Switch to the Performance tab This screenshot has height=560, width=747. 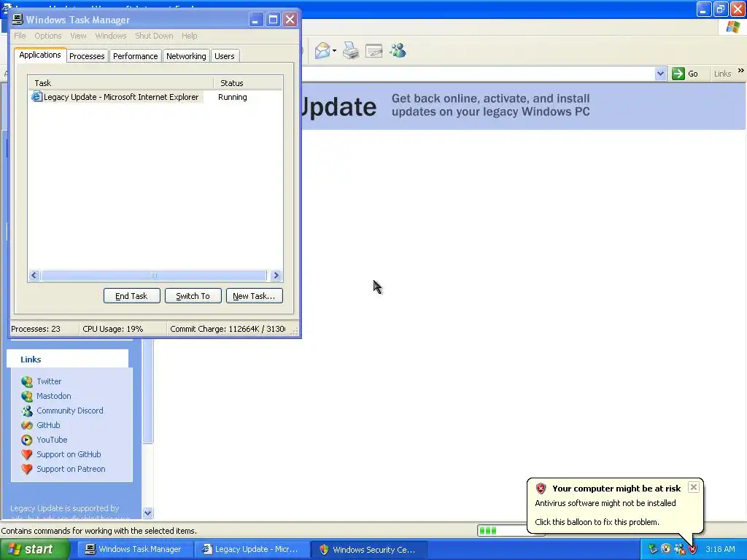pyautogui.click(x=135, y=56)
